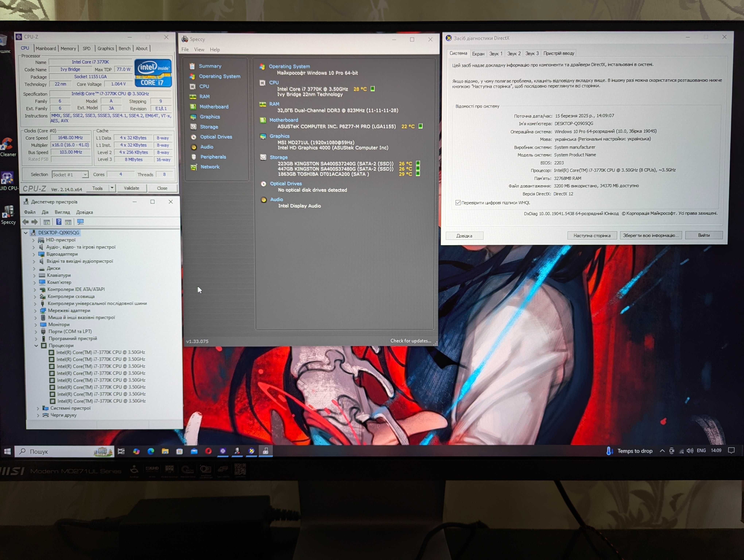Viewport: 744px width, 560px height.
Task: Collapse the Процесори node
Action: [36, 346]
